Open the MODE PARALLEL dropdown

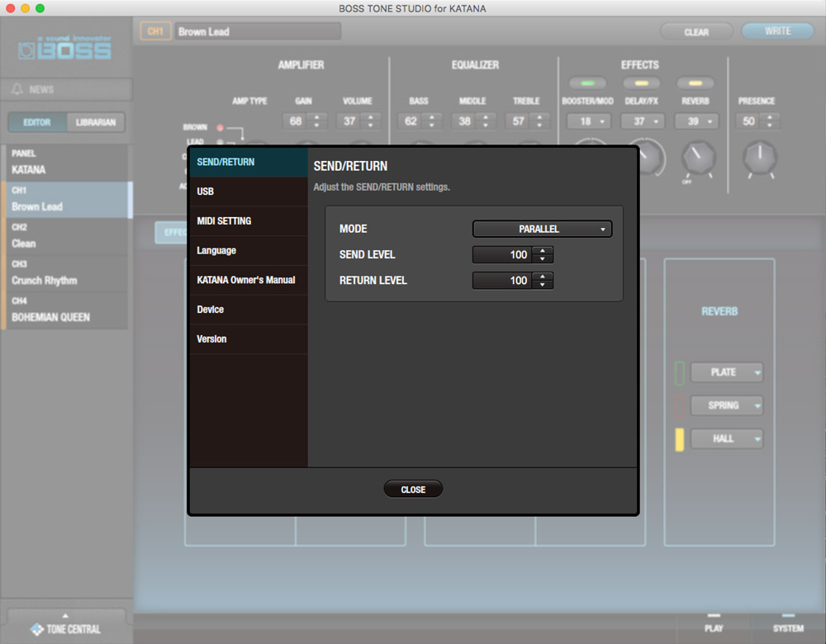[x=542, y=229]
